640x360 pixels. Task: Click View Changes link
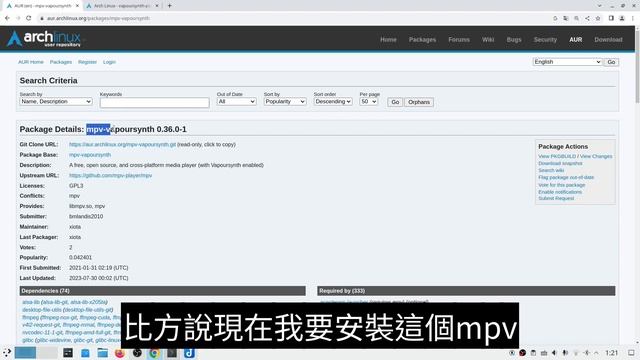(596, 156)
